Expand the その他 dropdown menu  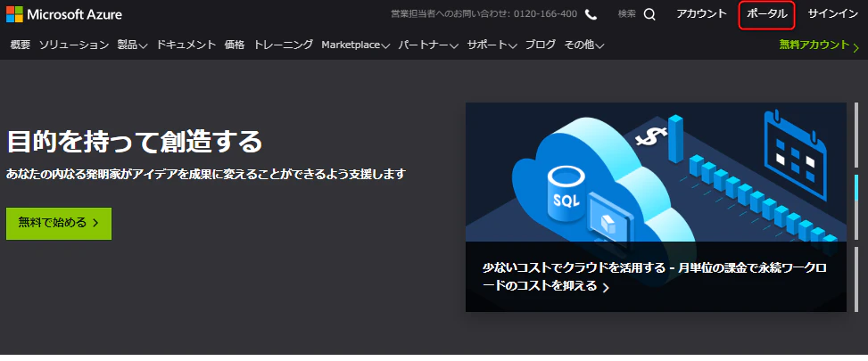pos(584,45)
